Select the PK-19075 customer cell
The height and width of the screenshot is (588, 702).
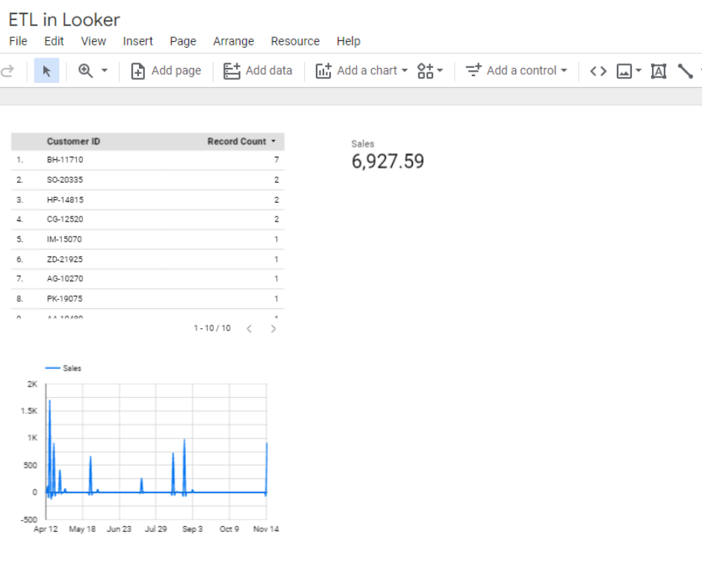coord(64,299)
